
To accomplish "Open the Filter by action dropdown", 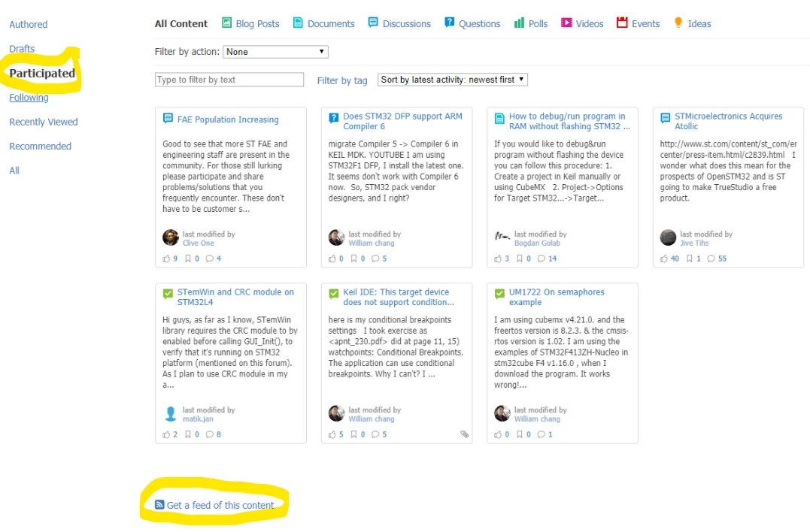I will point(275,52).
